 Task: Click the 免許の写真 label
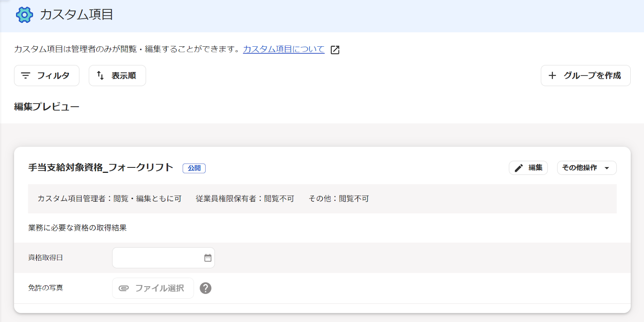(x=45, y=288)
